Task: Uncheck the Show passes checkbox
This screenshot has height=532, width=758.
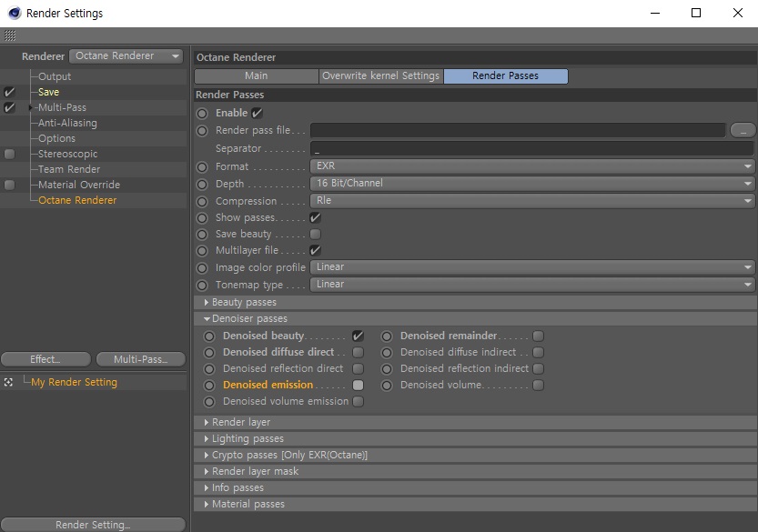Action: click(315, 218)
